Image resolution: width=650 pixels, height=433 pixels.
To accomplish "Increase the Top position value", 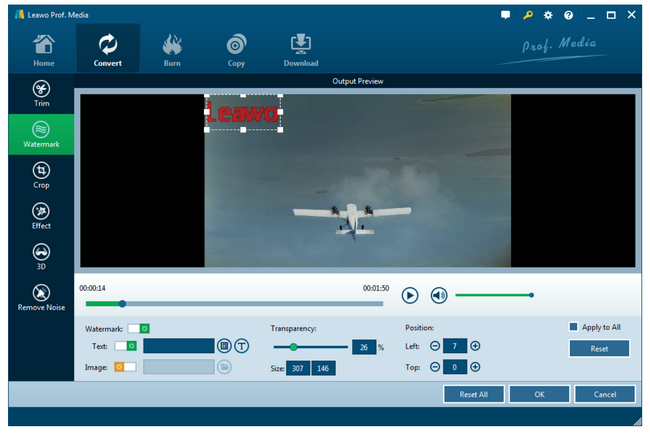I will (x=475, y=367).
